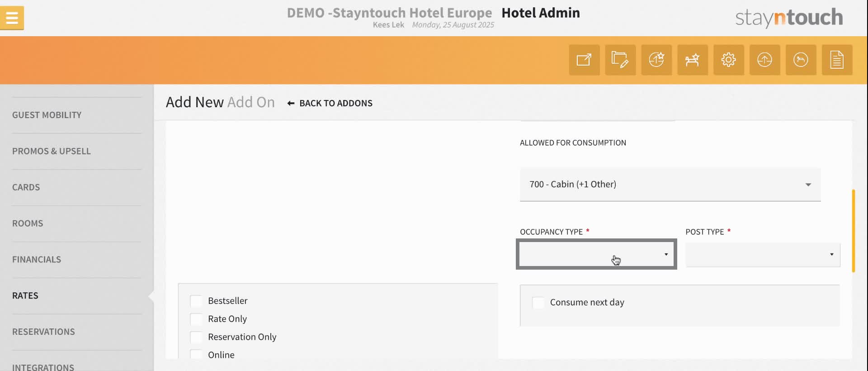Tick the Rate Only checkbox

[196, 319]
